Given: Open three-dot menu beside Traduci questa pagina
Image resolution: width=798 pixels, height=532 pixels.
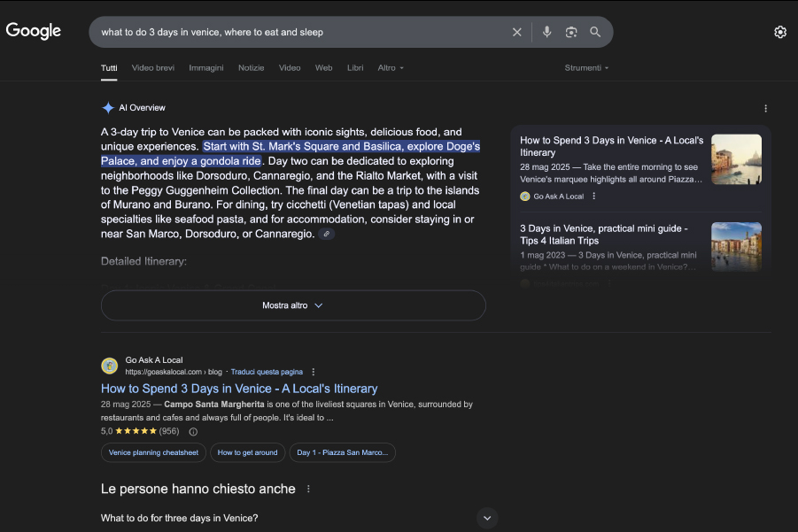Looking at the screenshot, I should (x=313, y=372).
